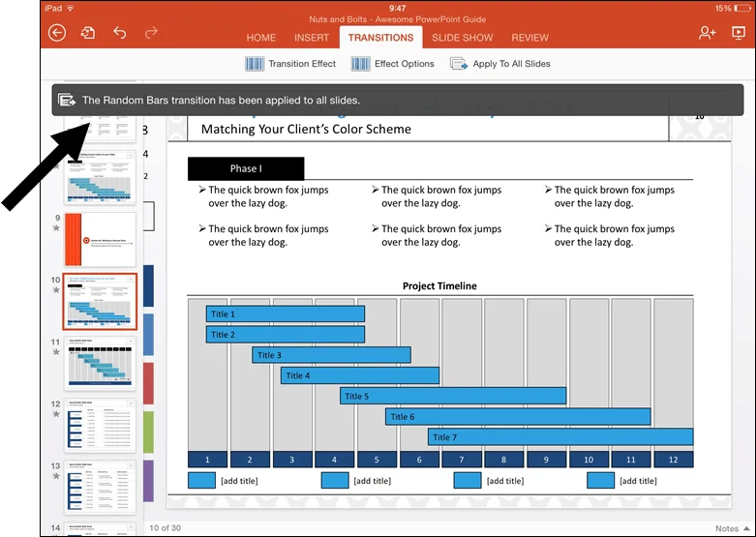Click the second blue legend swatch
The image size is (756, 537).
(335, 481)
